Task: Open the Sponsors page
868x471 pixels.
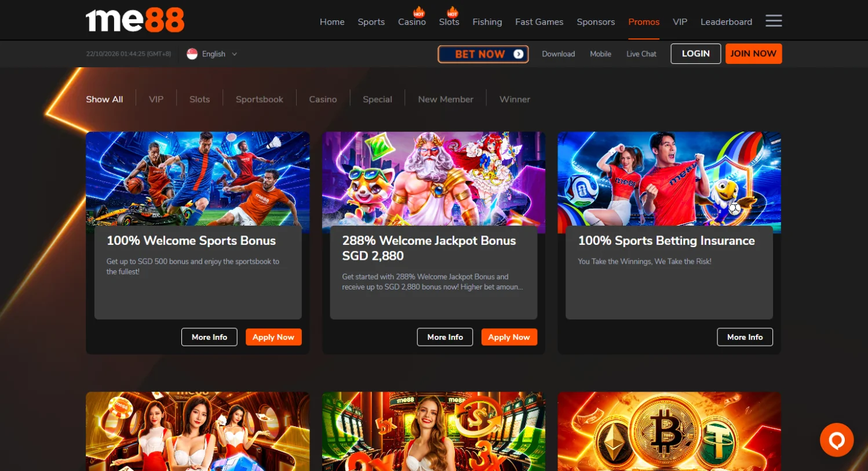Action: tap(596, 22)
